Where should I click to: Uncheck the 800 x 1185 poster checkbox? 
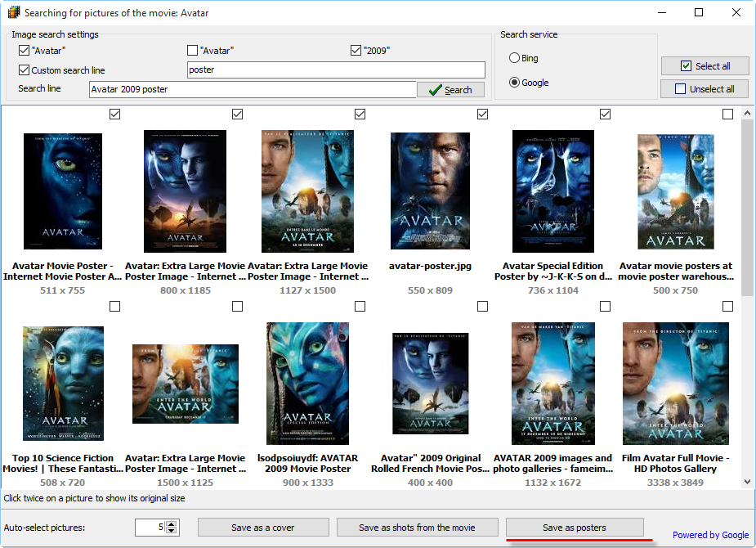pos(237,114)
